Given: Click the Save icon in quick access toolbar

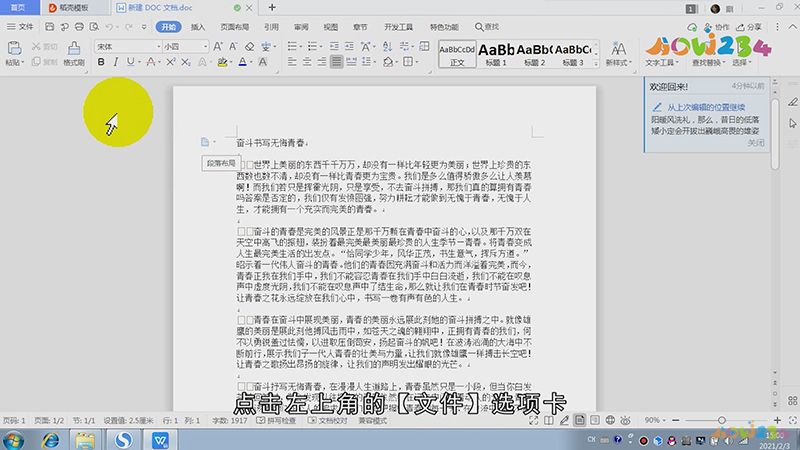Looking at the screenshot, I should pos(49,27).
